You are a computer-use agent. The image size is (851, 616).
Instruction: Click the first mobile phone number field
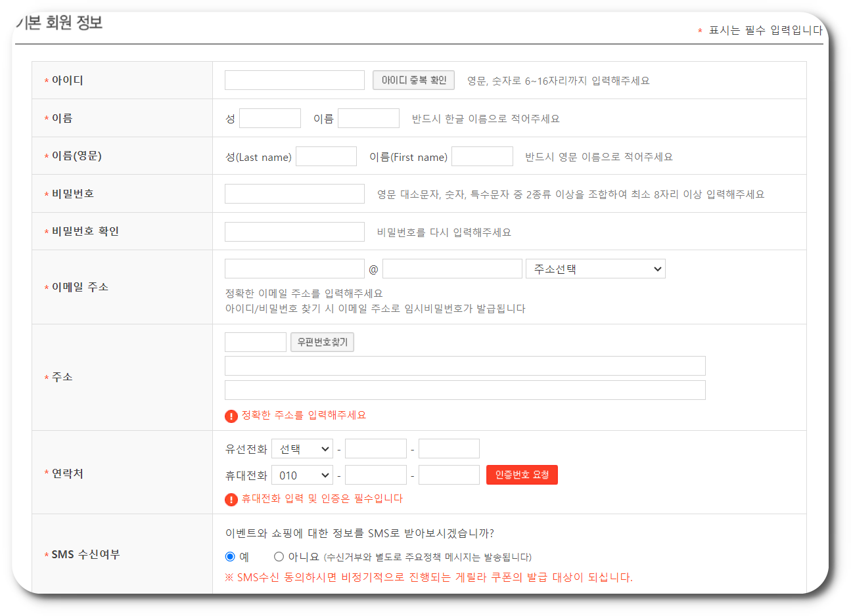click(375, 474)
